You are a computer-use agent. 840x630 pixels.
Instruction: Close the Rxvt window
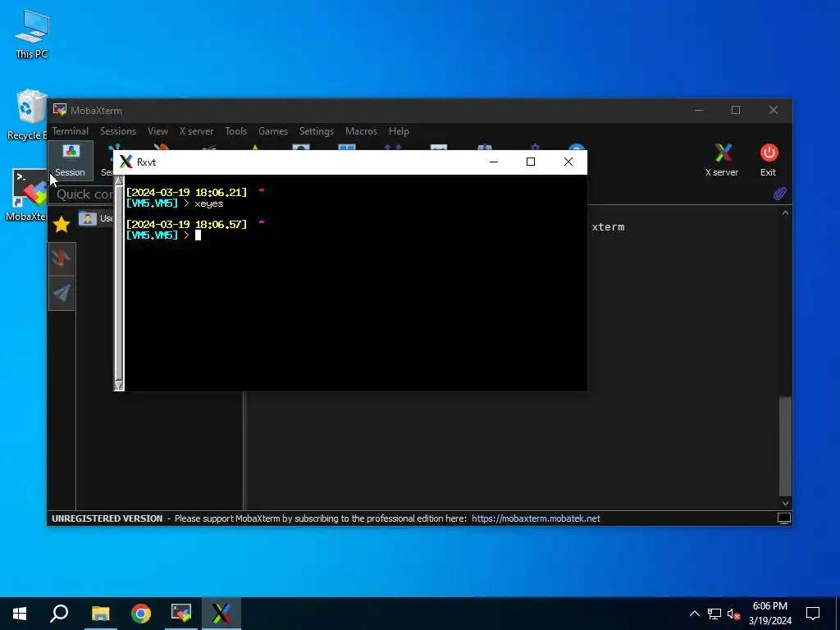568,162
